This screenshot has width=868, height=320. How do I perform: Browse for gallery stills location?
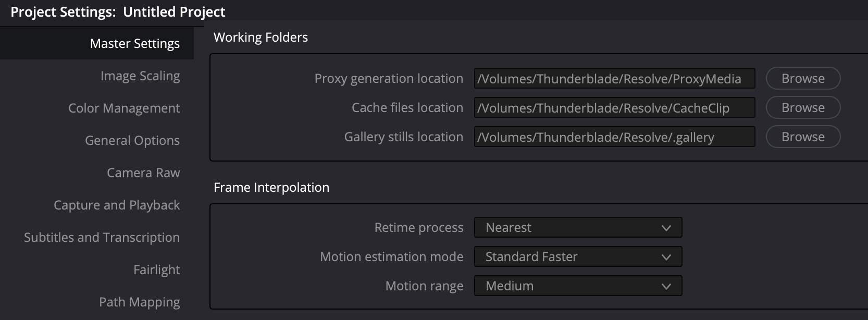802,137
